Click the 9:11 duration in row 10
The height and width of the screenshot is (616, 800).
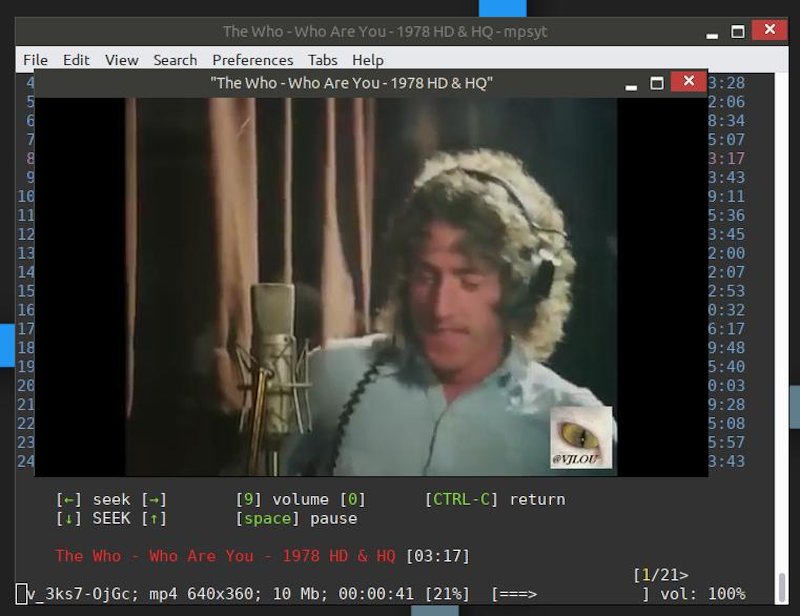click(726, 196)
